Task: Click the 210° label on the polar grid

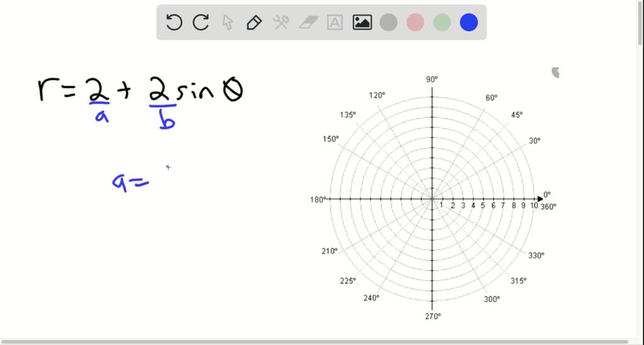Action: pos(330,251)
